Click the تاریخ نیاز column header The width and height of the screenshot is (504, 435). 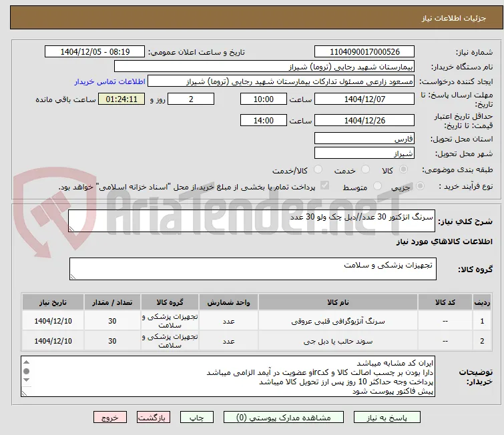point(53,302)
